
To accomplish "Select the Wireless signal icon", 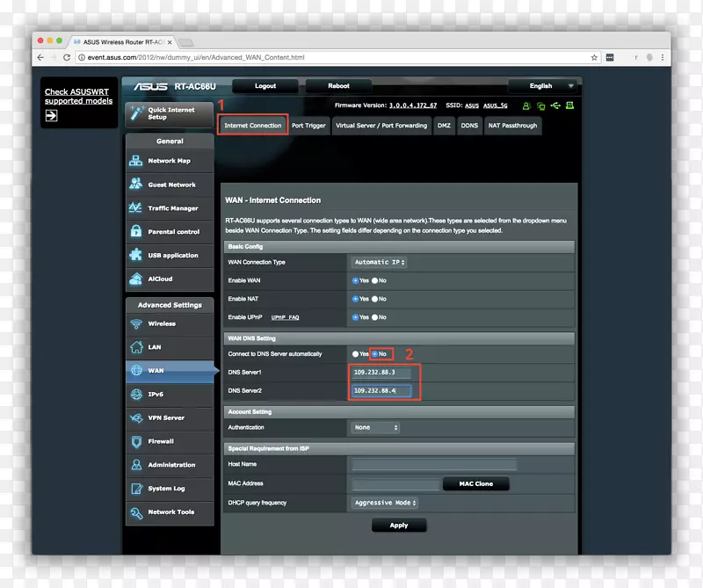I will click(136, 323).
